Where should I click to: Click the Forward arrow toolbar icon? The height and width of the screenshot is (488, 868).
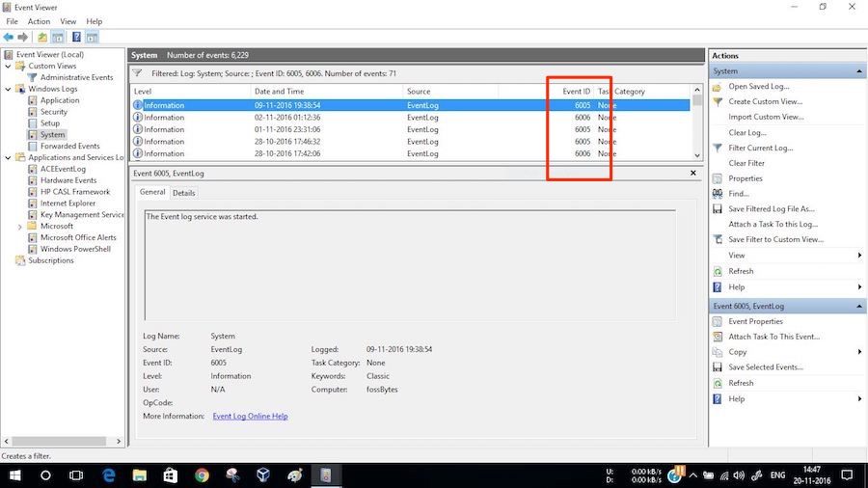[23, 37]
